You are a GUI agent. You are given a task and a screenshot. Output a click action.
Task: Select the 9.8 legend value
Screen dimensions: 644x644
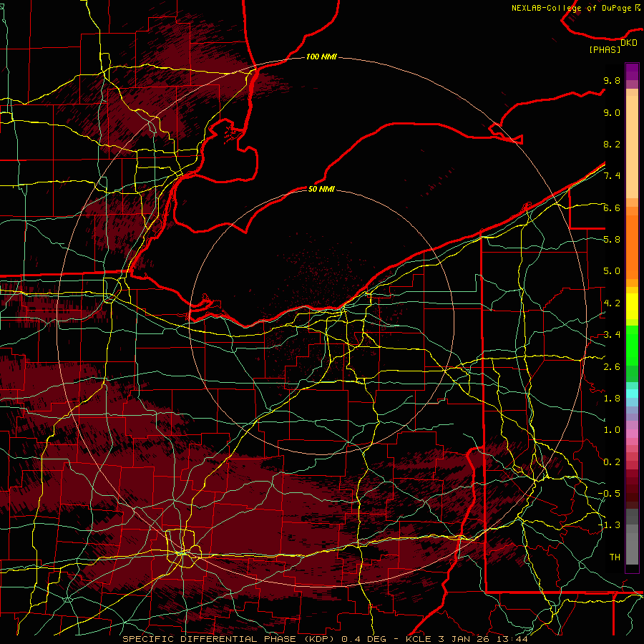612,81
